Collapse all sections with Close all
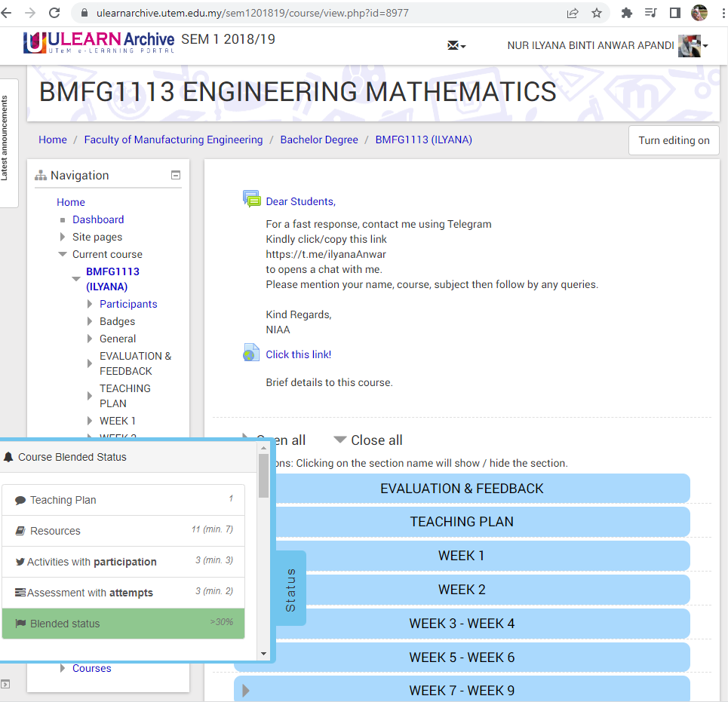 pos(368,440)
